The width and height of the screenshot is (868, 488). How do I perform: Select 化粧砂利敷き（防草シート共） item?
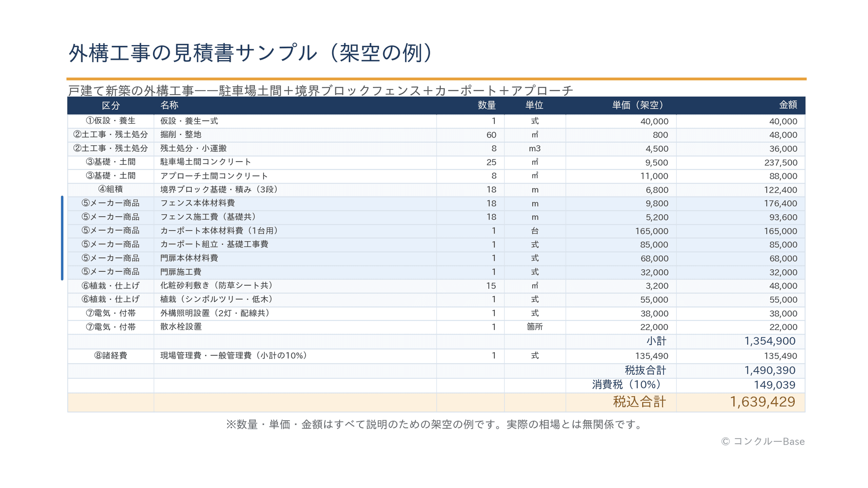[x=216, y=286]
